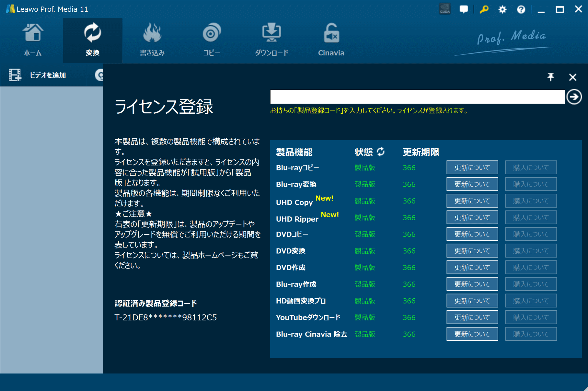Click the 366 value for HD動画変換プロ
Viewport: 588px width, 391px height.
pos(409,301)
